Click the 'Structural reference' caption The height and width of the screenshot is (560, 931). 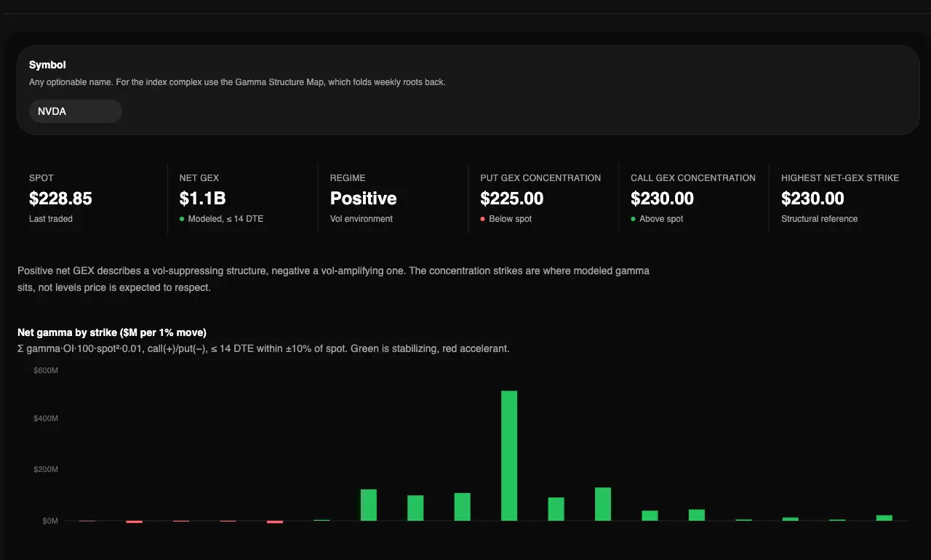(820, 219)
